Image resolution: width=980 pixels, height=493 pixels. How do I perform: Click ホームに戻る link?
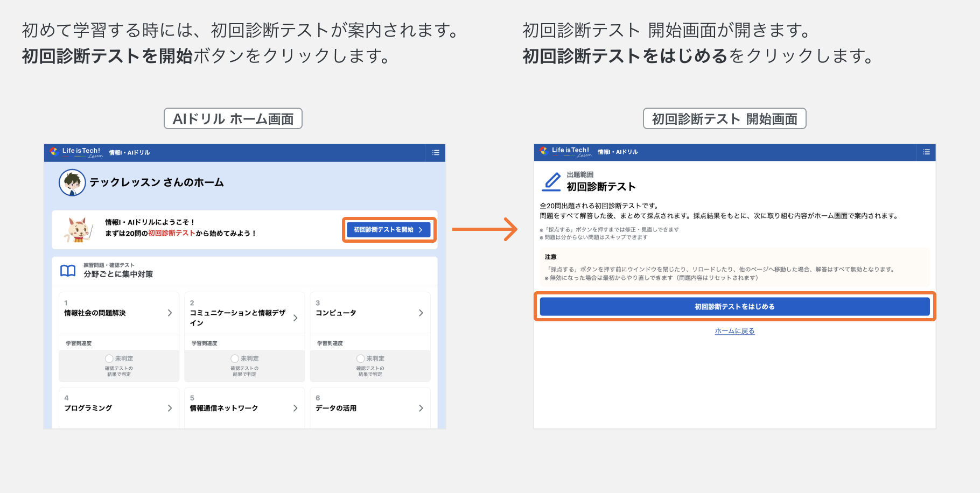[x=734, y=331]
